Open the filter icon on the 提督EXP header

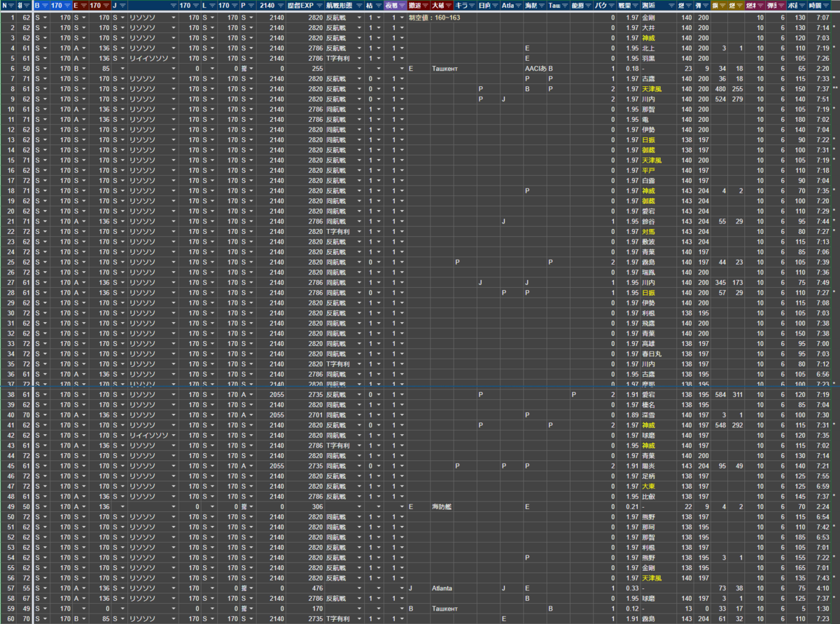318,5
